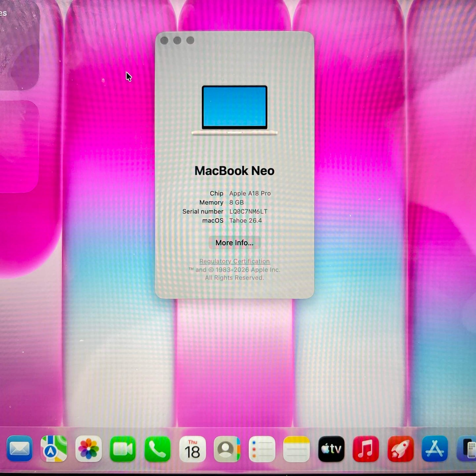Close the About This Mac window
Image resolution: width=476 pixels, height=476 pixels.
(164, 41)
